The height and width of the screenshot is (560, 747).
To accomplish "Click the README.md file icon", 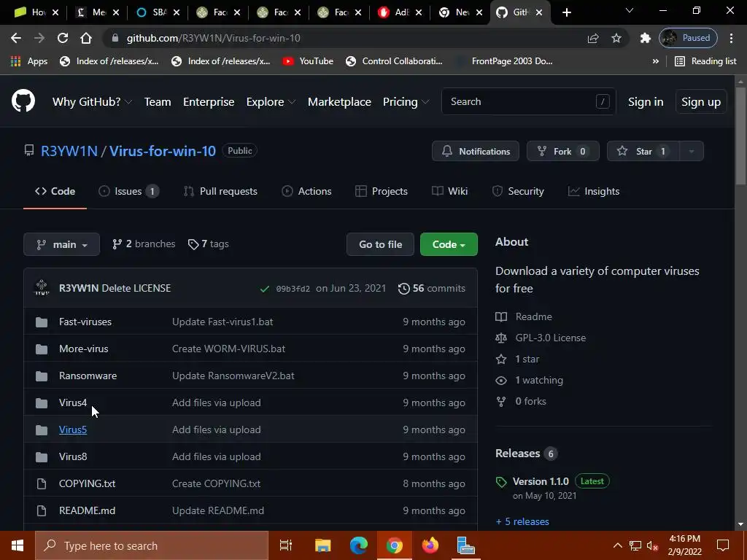I will [42, 510].
